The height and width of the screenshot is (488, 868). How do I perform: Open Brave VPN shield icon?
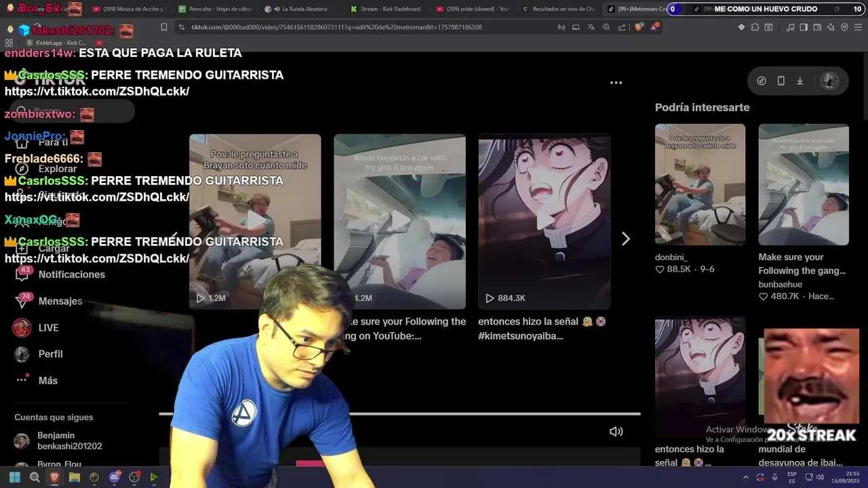[844, 27]
